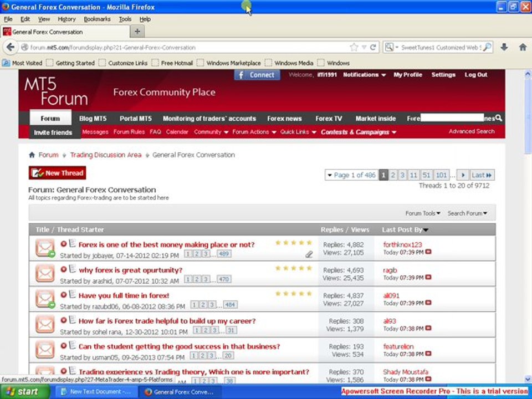Click the reload page icon
Screen dimensions: 532x399
(x=373, y=48)
